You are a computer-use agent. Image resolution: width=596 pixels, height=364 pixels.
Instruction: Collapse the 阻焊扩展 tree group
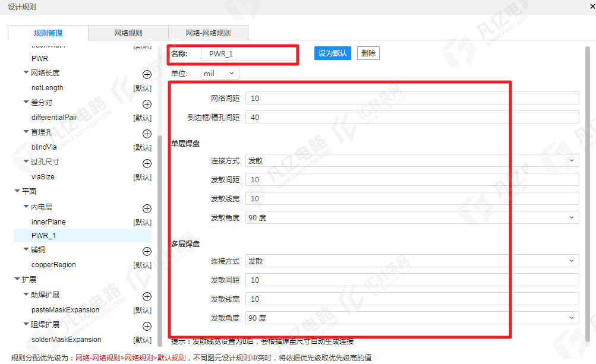tap(26, 324)
